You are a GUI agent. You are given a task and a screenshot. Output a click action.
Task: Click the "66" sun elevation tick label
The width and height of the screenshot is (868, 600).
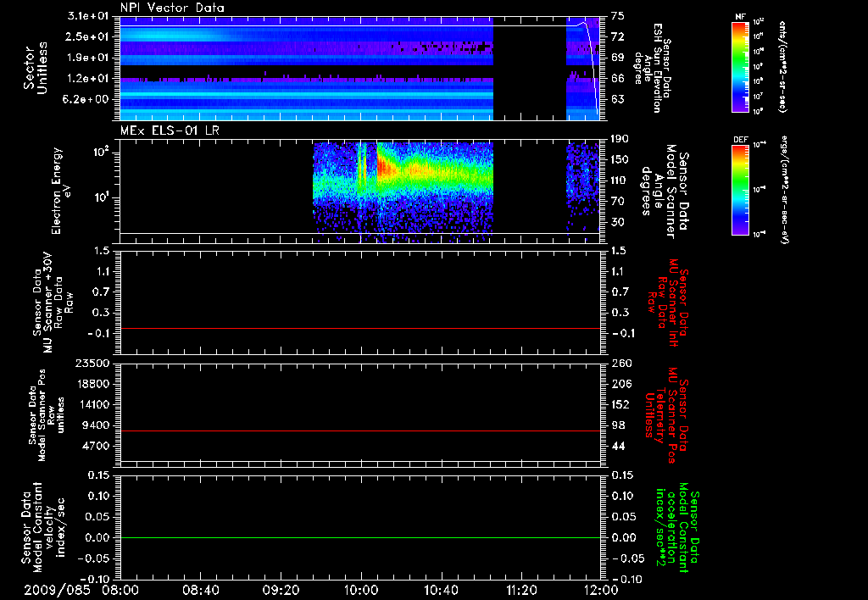[x=617, y=79]
